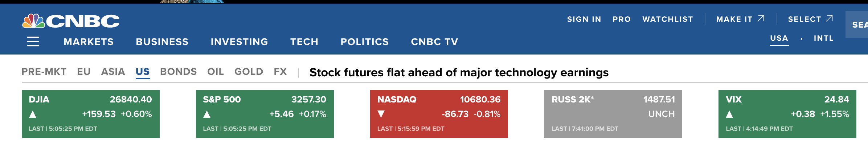The height and width of the screenshot is (157, 868).
Task: Click the Make It external arrow icon
Action: (x=761, y=19)
